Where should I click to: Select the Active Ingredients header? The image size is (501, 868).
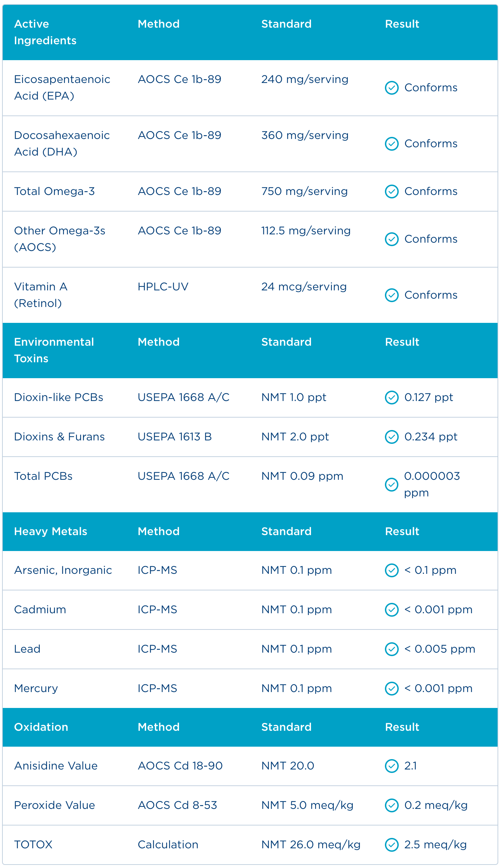45,32
